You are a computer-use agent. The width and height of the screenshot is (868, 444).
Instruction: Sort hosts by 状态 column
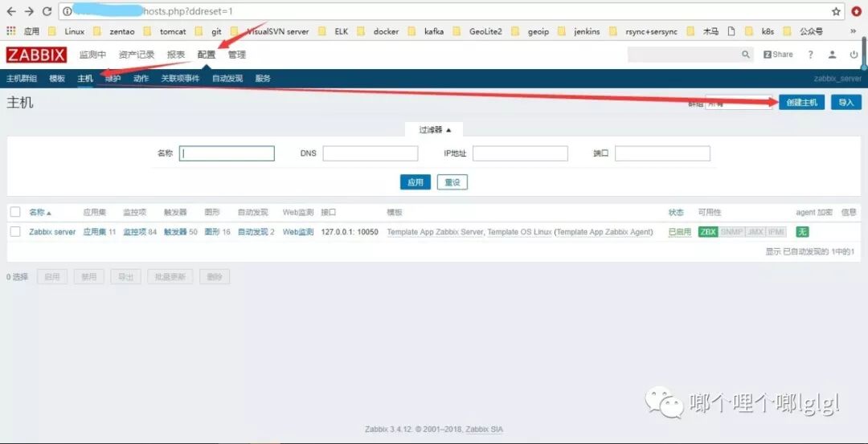coord(676,212)
